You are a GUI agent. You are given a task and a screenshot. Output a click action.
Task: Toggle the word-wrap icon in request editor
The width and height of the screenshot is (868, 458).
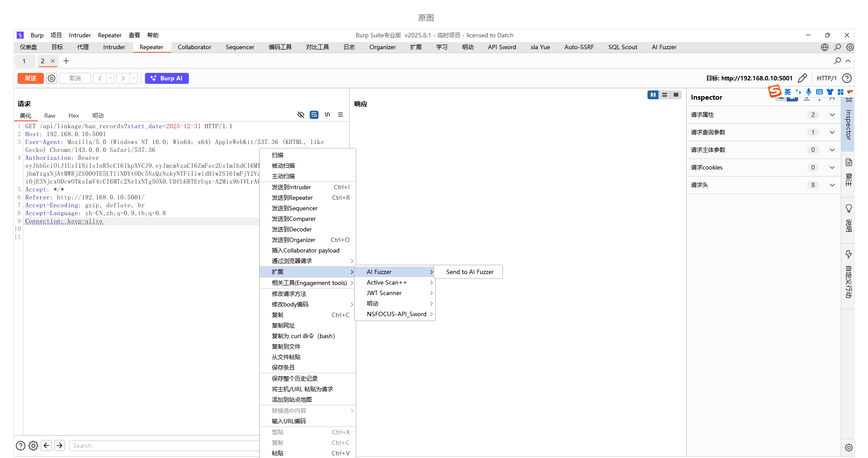pos(314,115)
